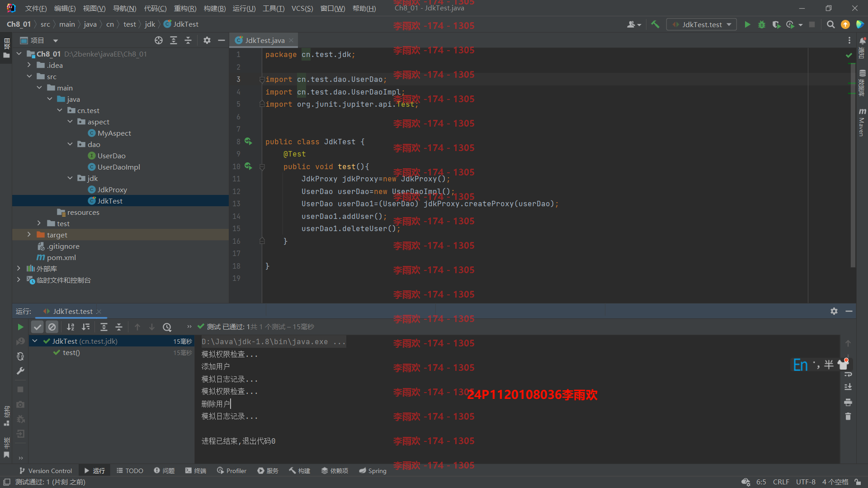This screenshot has height=488, width=868.
Task: Collapse the aspect package
Action: point(70,122)
